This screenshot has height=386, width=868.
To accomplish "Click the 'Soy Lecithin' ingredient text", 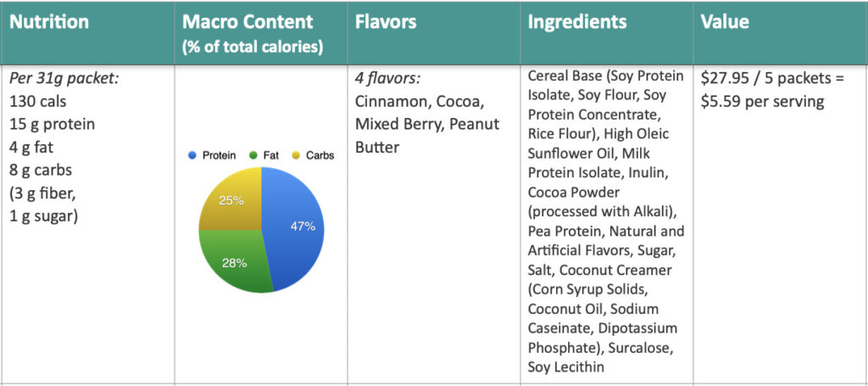I will (x=565, y=367).
